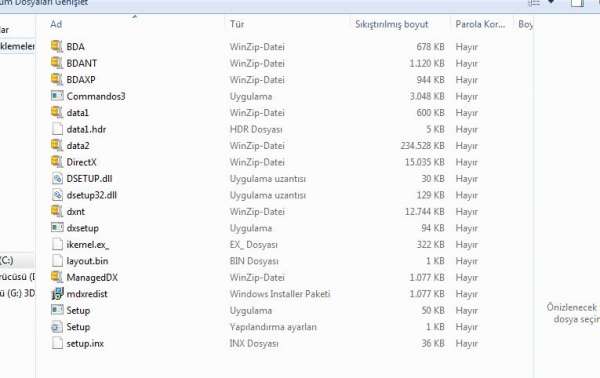
Task: Click the 12.744 KB size value
Action: [425, 212]
